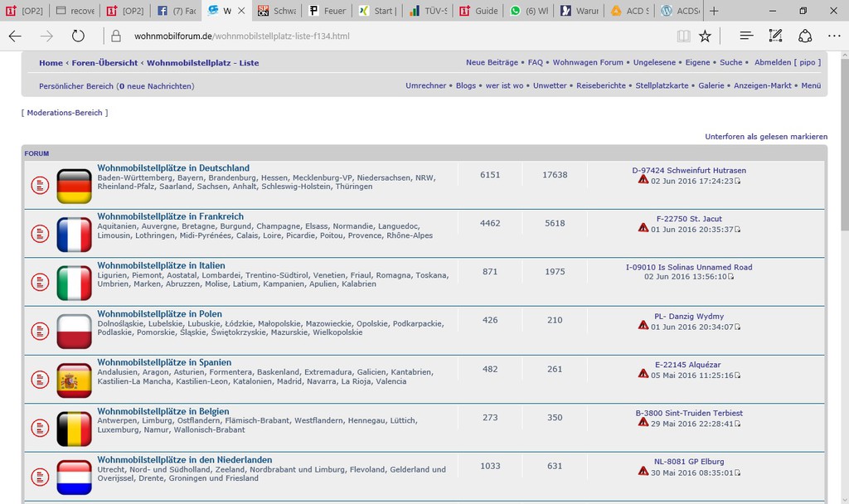Click the Make a Web Note pen icon

coord(775,36)
